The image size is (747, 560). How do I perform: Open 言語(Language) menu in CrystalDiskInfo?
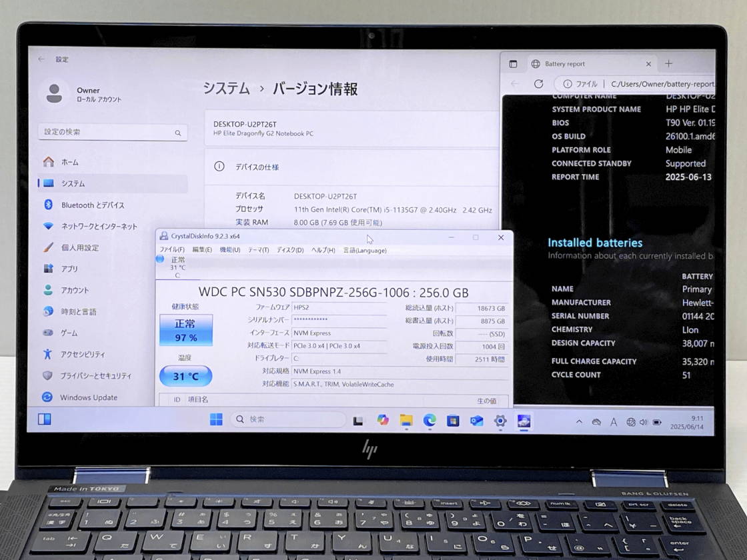(365, 251)
